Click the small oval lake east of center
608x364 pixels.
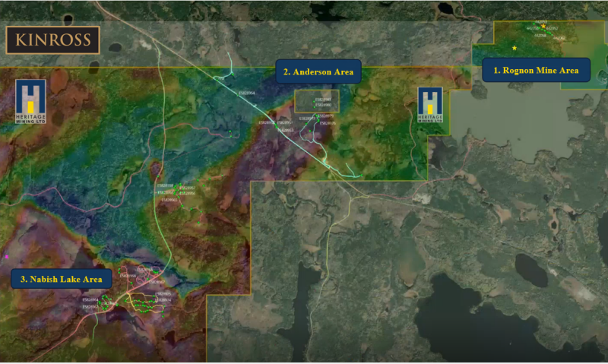tap(531, 271)
